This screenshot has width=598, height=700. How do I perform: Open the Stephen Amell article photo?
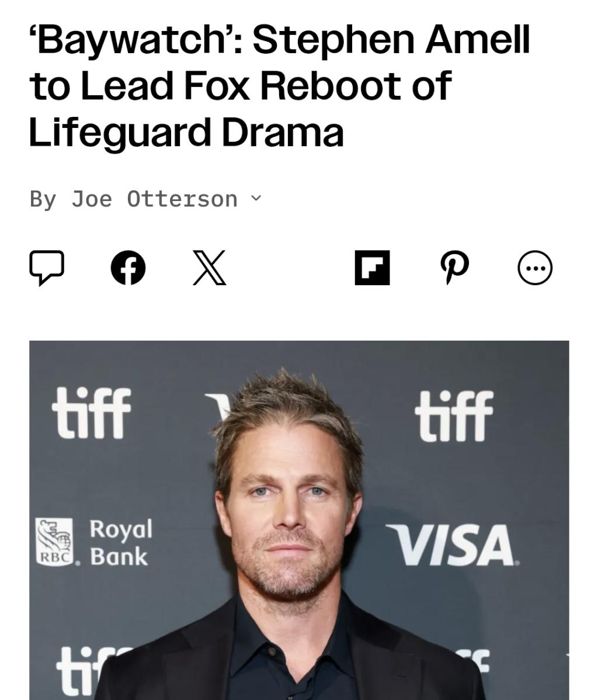click(x=299, y=520)
